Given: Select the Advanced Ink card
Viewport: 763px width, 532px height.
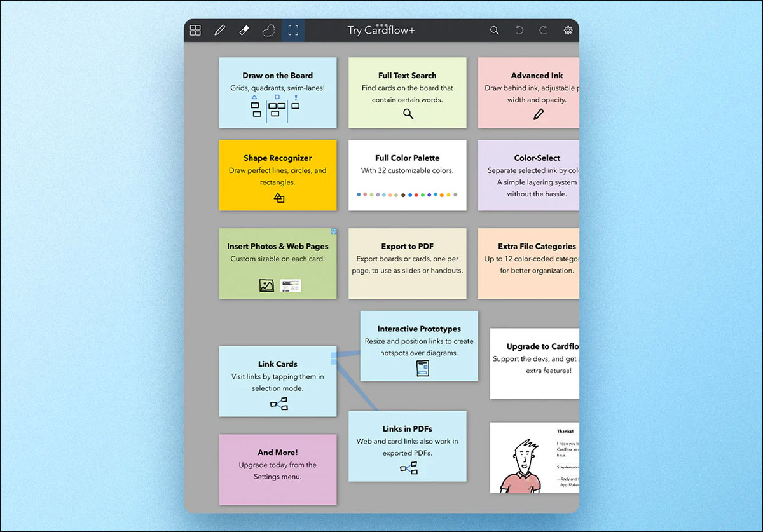Looking at the screenshot, I should [x=528, y=93].
